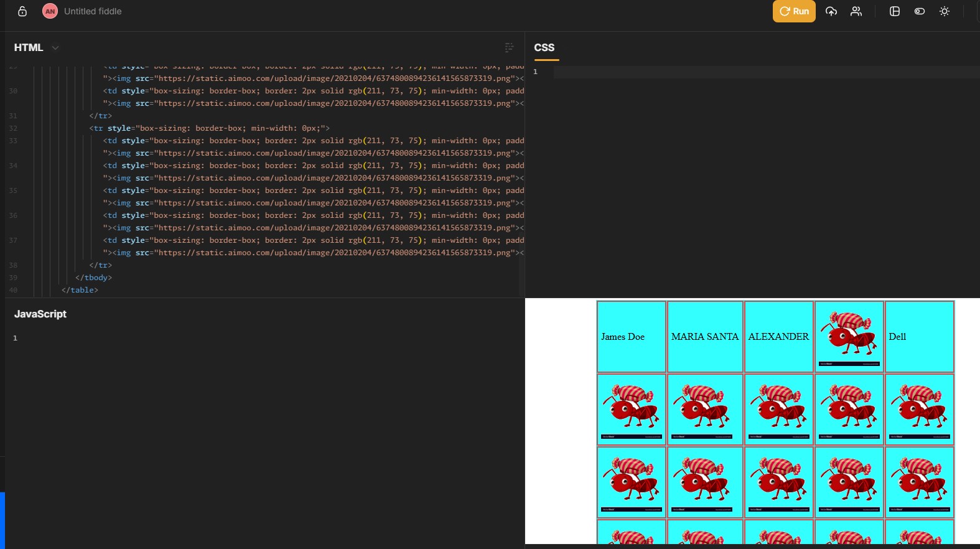This screenshot has width=980, height=549.
Task: Edit the Untitled fiddle title
Action: [x=93, y=11]
